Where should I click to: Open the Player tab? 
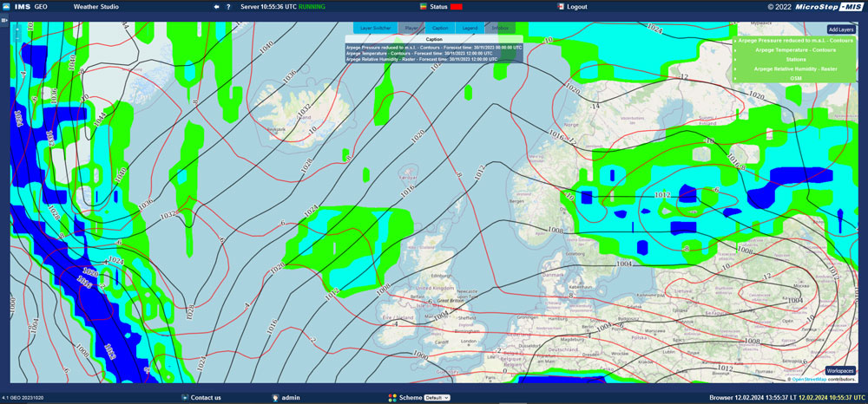(411, 28)
